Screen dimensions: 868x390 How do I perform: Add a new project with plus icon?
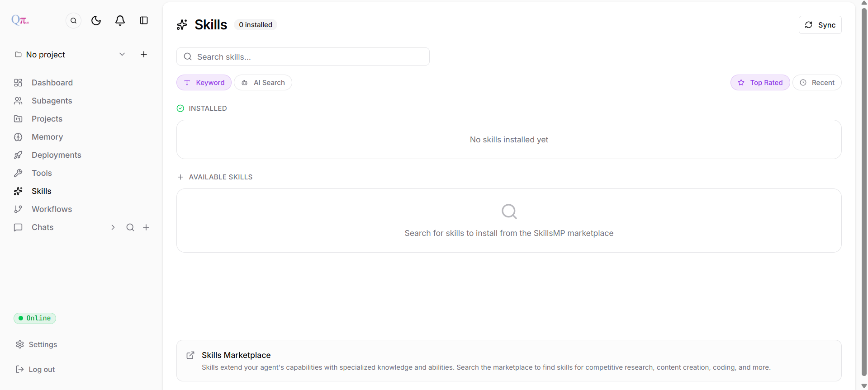[x=144, y=54]
